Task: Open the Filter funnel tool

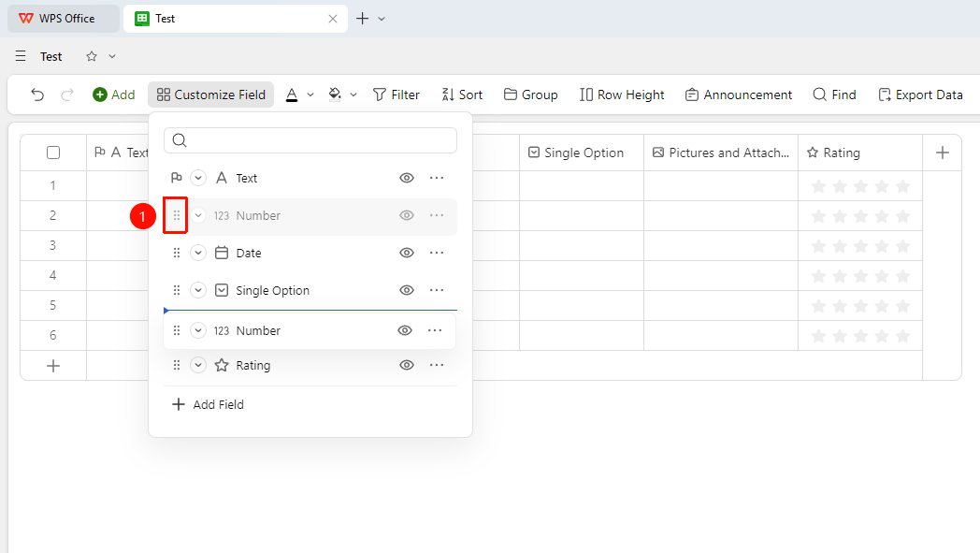Action: pyautogui.click(x=396, y=95)
